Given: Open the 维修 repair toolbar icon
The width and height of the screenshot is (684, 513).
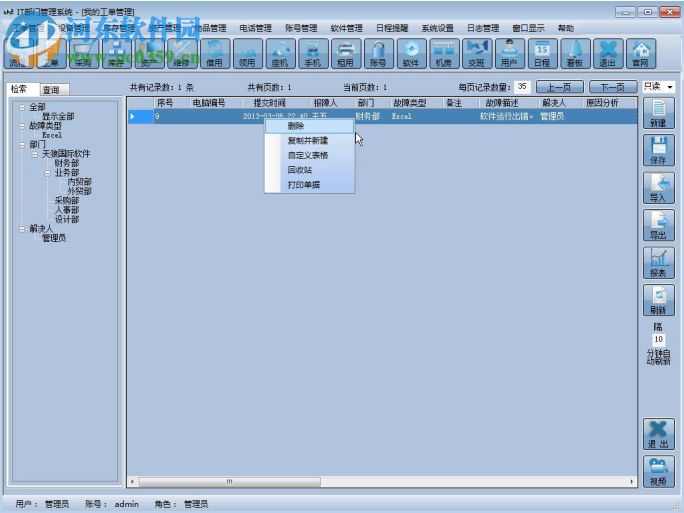Looking at the screenshot, I should (x=182, y=53).
